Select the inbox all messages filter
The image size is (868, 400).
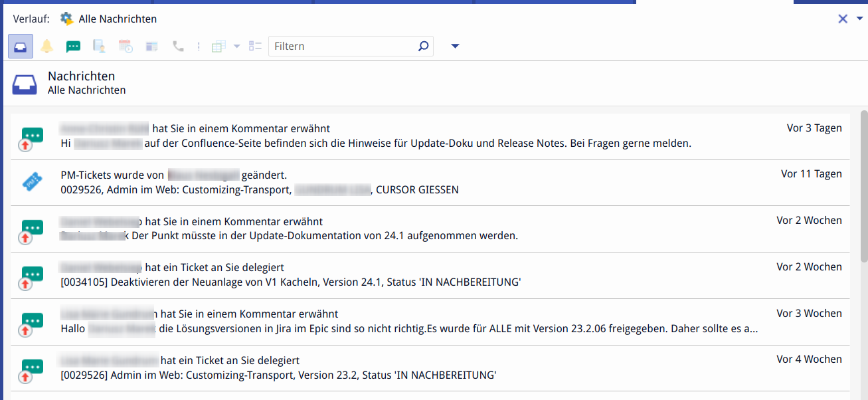coord(21,47)
